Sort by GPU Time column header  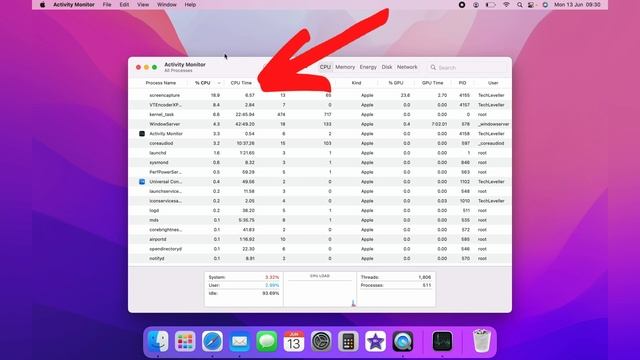(432, 83)
